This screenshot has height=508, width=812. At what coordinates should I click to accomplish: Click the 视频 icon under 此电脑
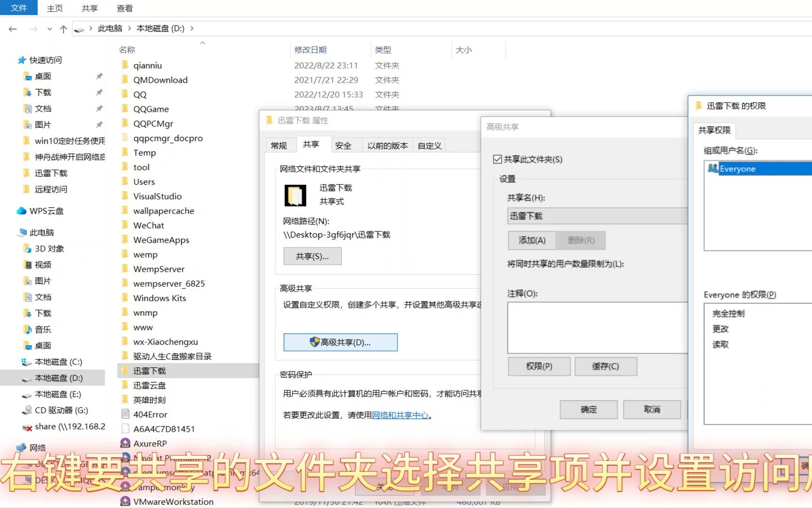point(28,265)
